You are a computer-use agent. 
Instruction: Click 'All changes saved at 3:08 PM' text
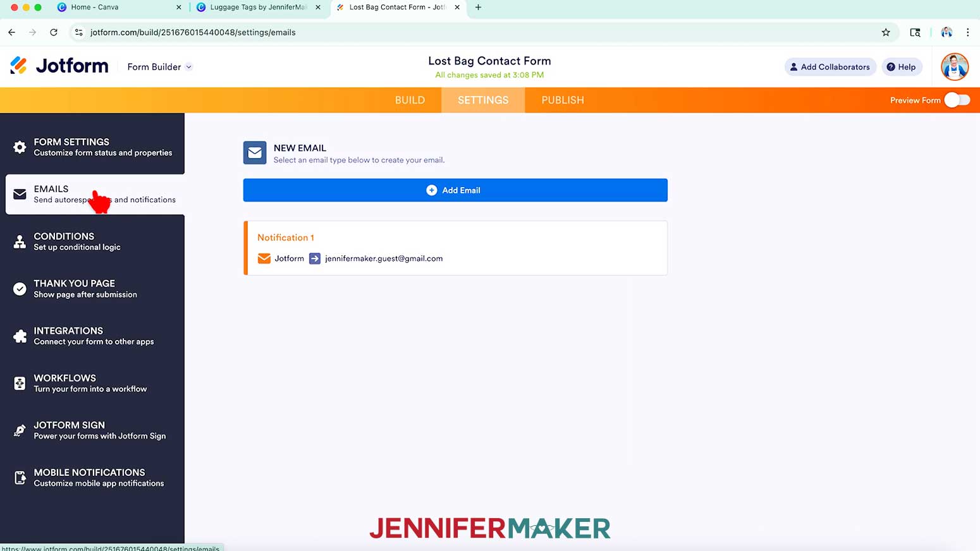pos(489,75)
